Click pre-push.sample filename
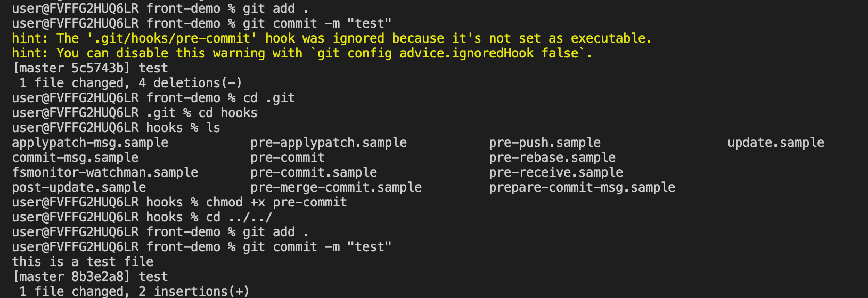This screenshot has height=298, width=868. pos(545,143)
